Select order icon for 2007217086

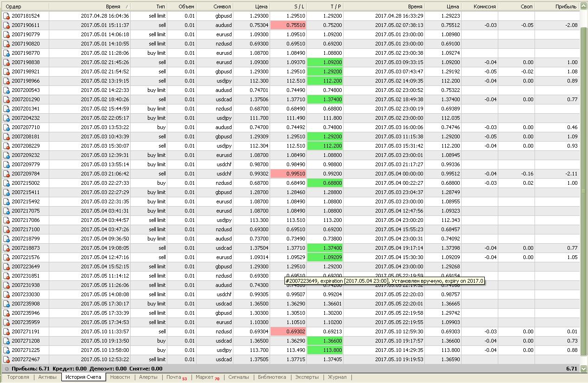click(x=7, y=220)
